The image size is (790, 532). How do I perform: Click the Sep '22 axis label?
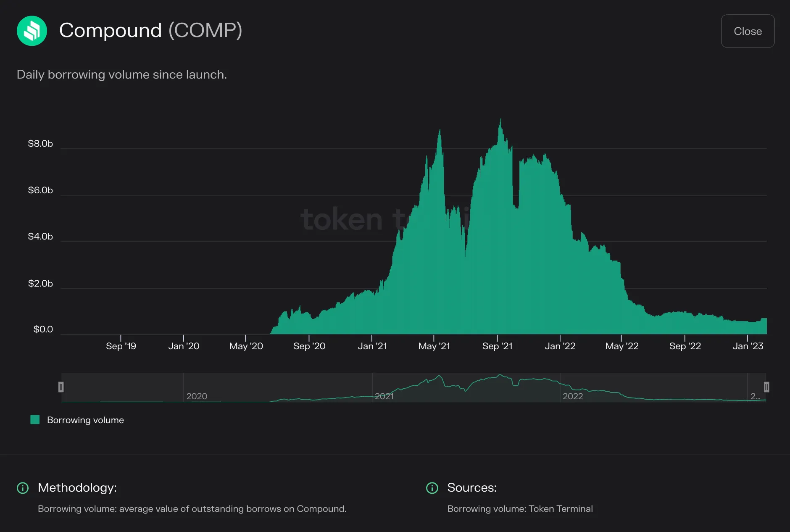pyautogui.click(x=685, y=346)
